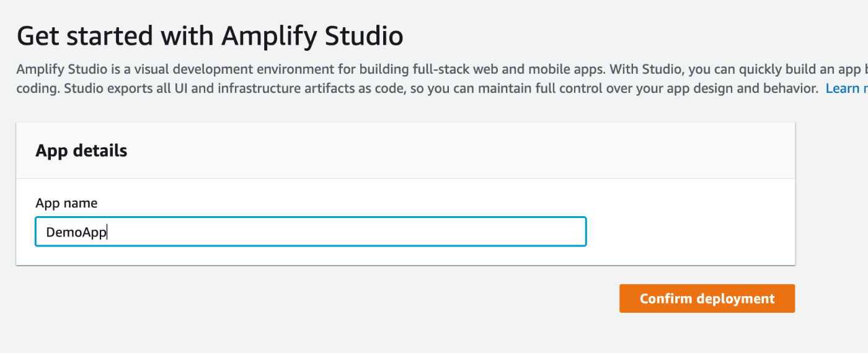Click the Confirm deployment button
This screenshot has width=868, height=353.
click(707, 299)
